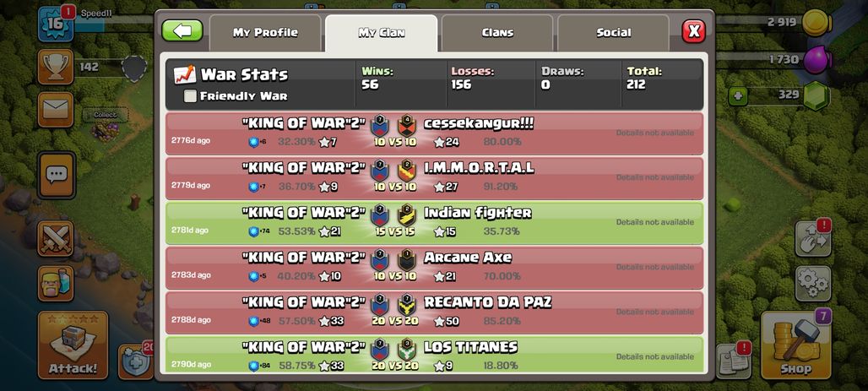Open the builder and potion icon

coord(56,284)
